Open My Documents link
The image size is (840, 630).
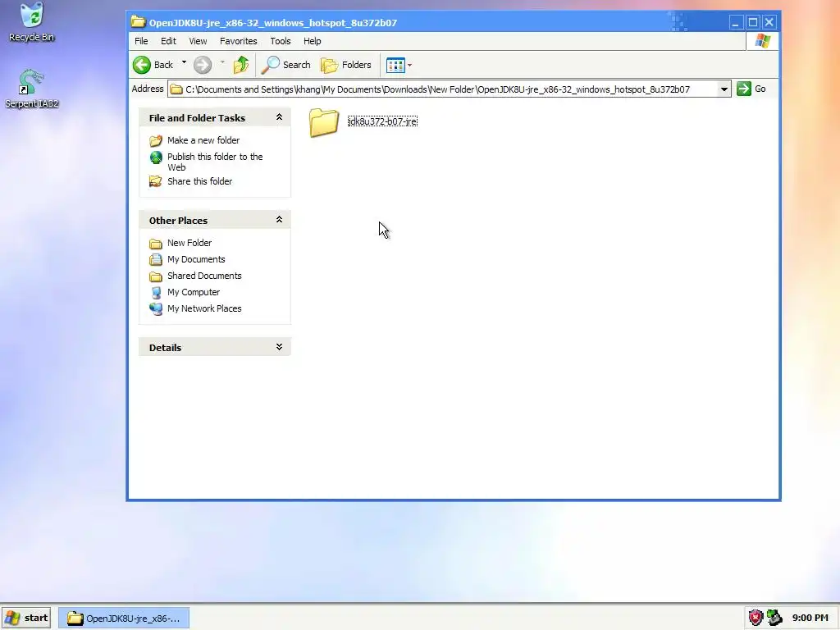[x=196, y=259]
